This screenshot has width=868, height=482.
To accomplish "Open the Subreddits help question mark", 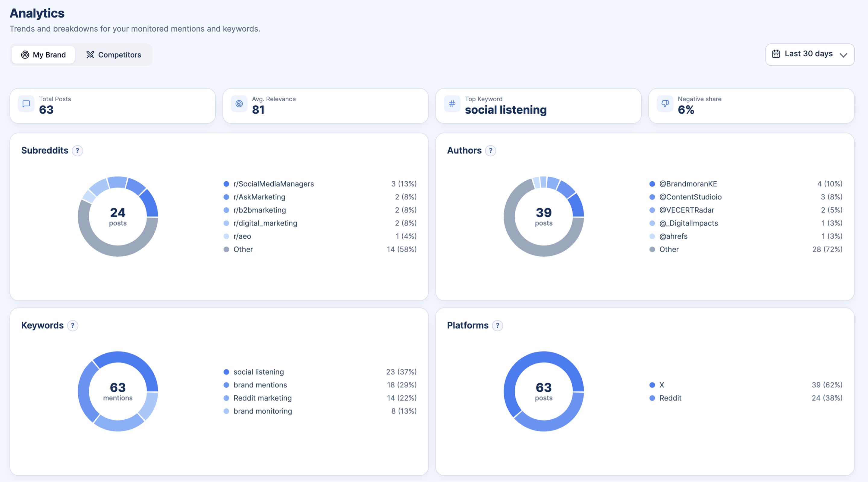I will pyautogui.click(x=77, y=151).
